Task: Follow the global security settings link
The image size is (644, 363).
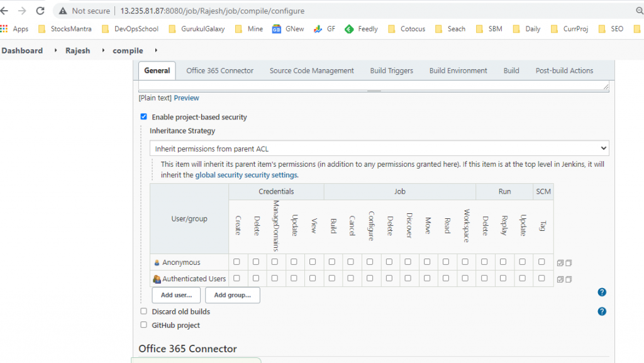Action: point(247,175)
